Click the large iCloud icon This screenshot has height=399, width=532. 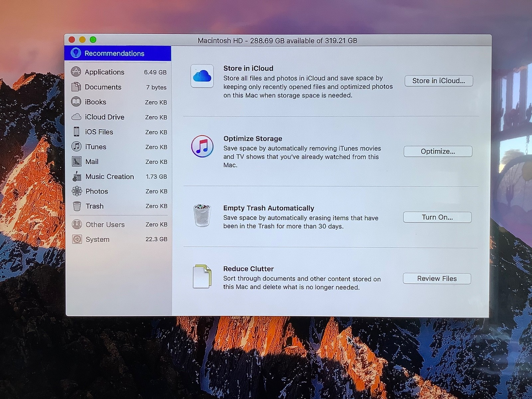(x=202, y=76)
